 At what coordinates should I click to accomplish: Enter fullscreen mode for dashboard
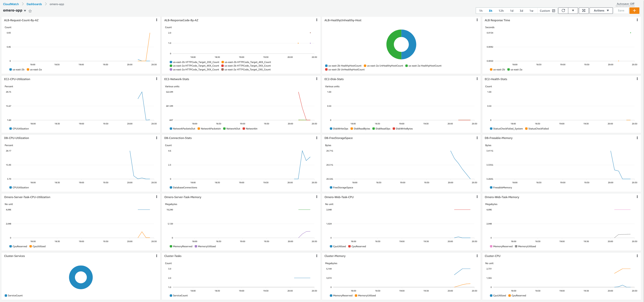pos(584,10)
